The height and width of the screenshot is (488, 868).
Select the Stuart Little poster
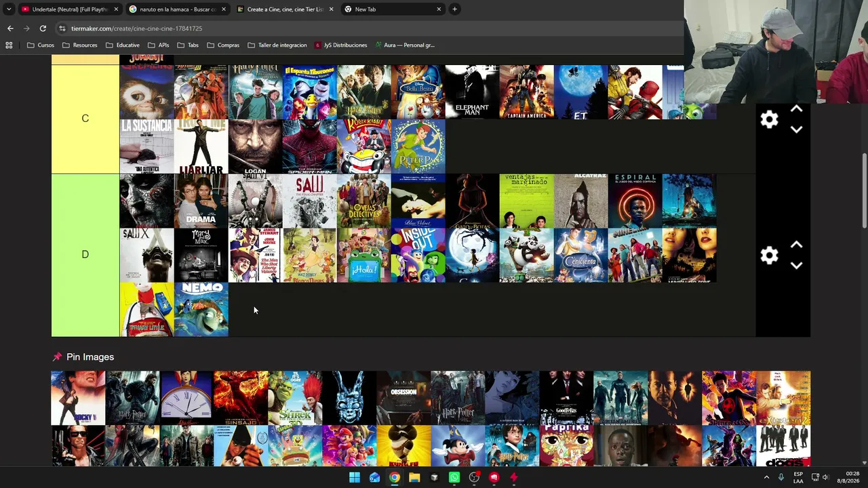click(146, 310)
